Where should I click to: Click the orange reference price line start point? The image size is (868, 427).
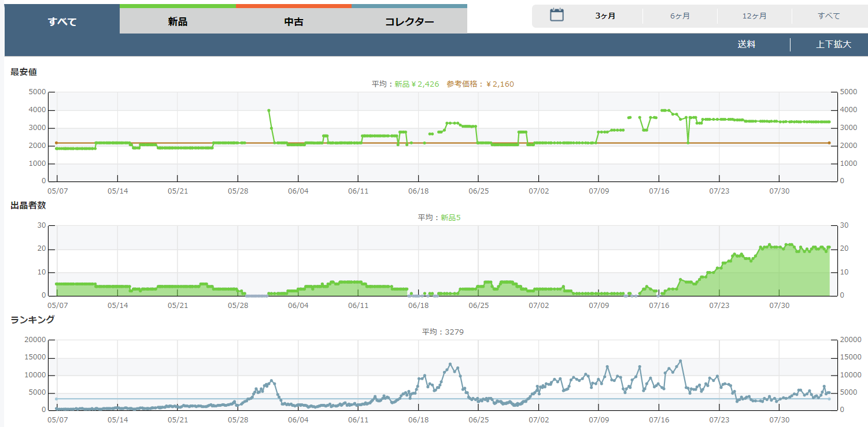(x=56, y=143)
